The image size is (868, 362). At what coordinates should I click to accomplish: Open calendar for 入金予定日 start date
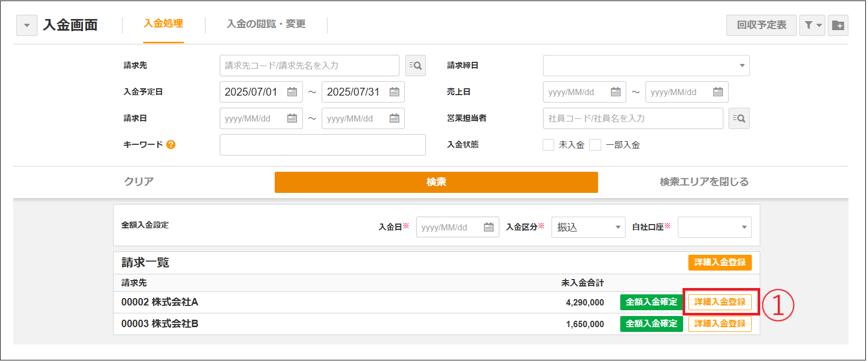pos(292,92)
